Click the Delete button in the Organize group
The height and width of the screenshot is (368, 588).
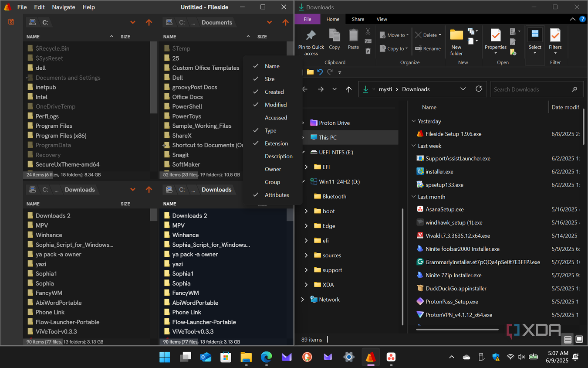428,35
